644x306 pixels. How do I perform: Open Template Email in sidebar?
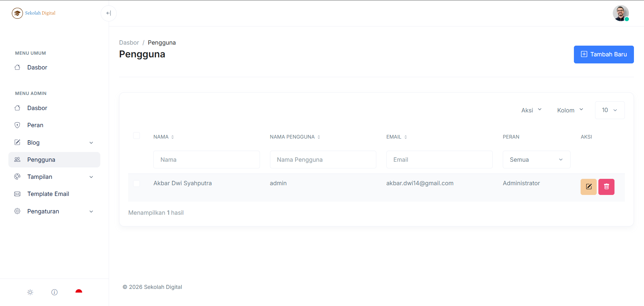point(48,194)
